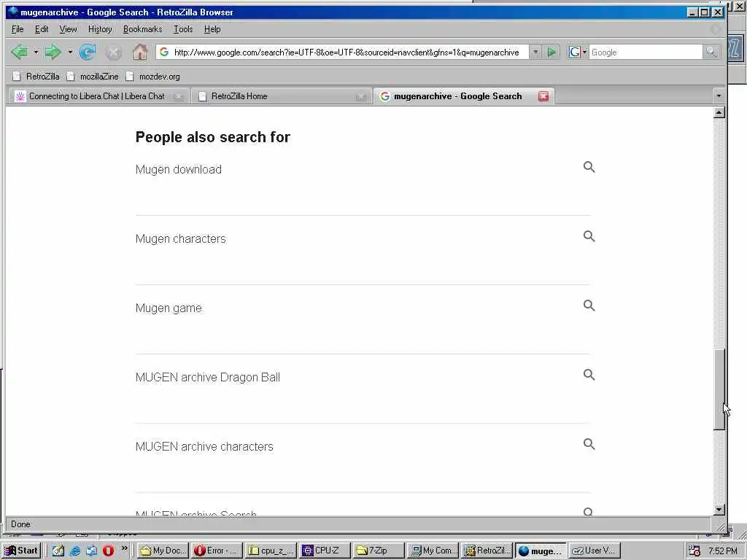Click the search magnifier in the toolbar

click(711, 52)
